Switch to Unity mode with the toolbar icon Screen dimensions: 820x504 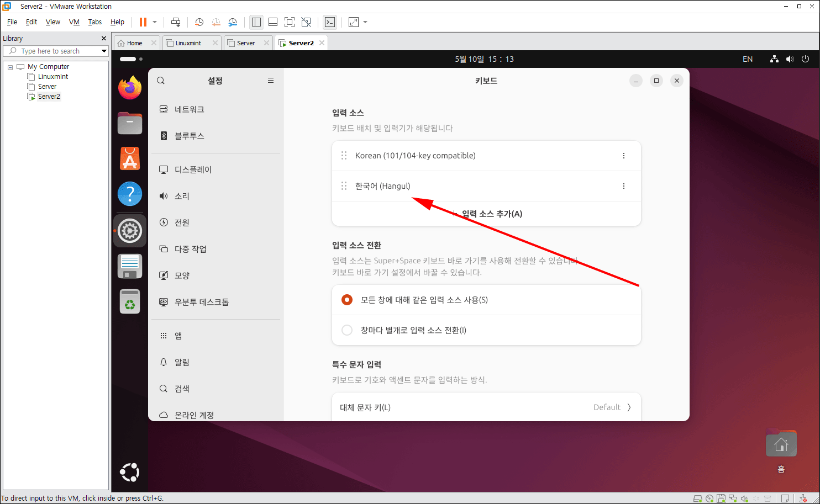click(x=306, y=22)
